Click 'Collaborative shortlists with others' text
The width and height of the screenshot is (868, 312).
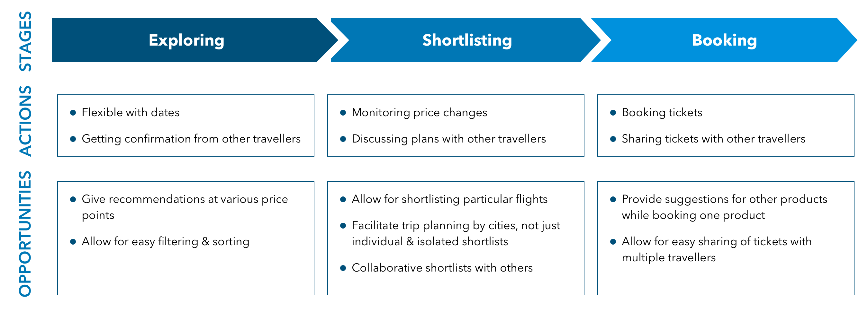click(x=442, y=268)
